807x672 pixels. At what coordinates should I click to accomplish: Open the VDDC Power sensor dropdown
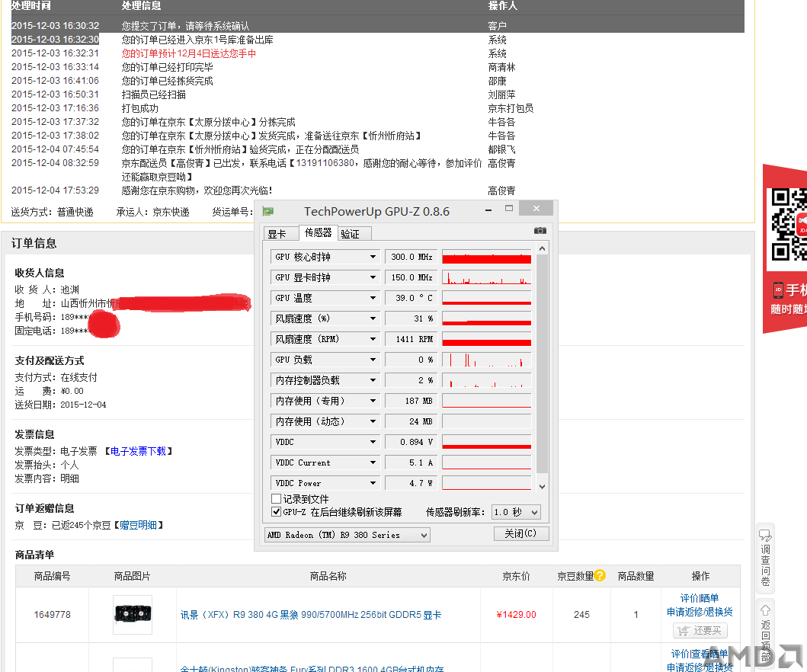coord(373,483)
